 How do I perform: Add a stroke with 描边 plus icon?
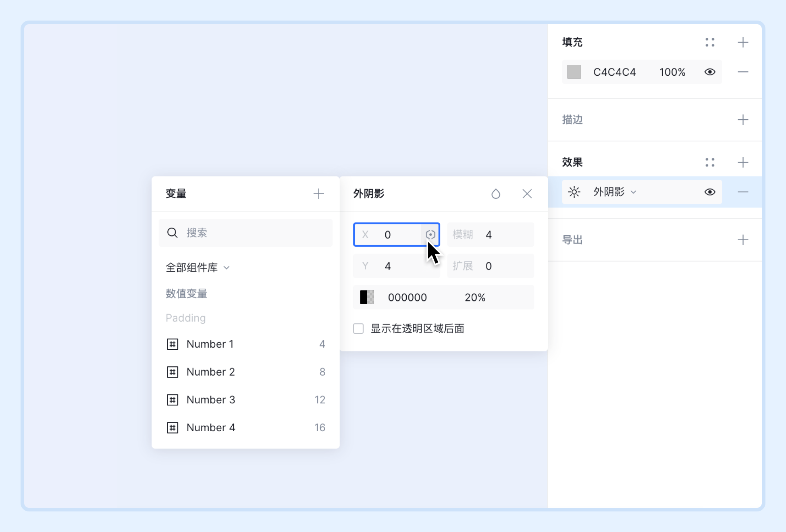(x=742, y=120)
